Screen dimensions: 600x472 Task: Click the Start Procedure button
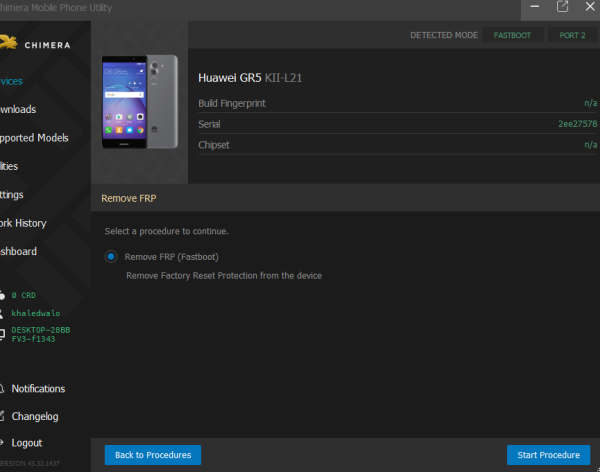pyautogui.click(x=548, y=455)
